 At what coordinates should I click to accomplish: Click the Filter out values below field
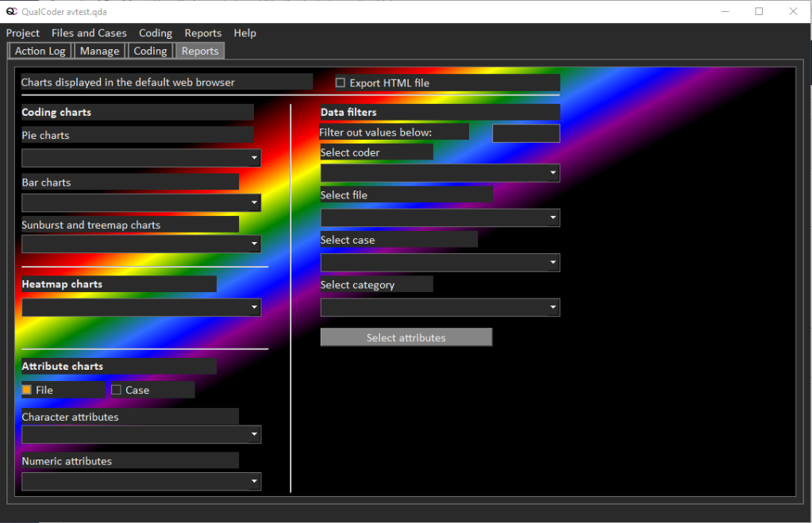click(x=525, y=133)
